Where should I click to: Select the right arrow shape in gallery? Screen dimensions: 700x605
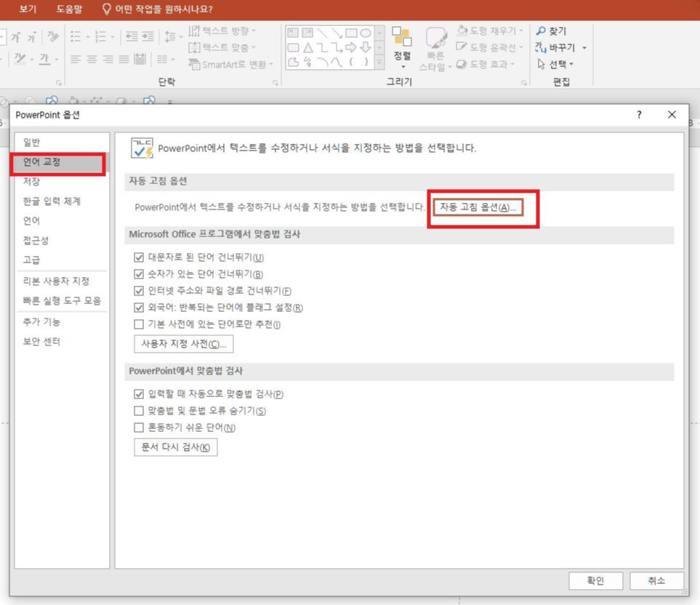click(351, 47)
